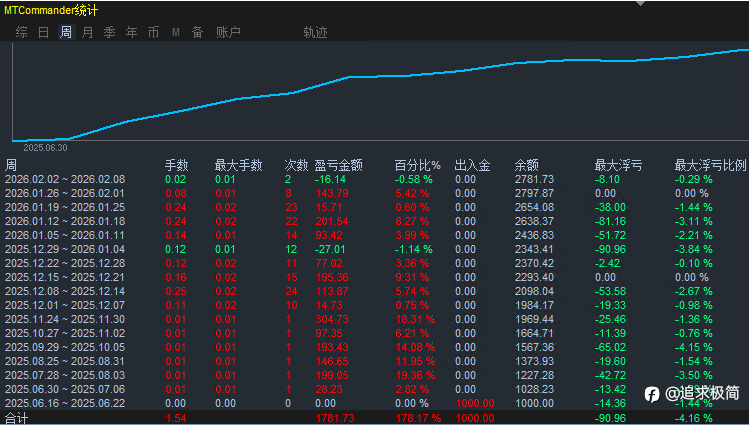Sort by the 手数 column header

(x=177, y=165)
